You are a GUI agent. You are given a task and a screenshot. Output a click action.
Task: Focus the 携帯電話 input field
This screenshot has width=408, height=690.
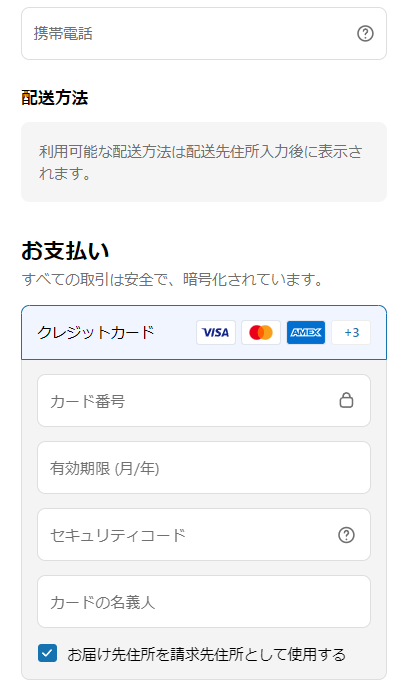(x=204, y=33)
